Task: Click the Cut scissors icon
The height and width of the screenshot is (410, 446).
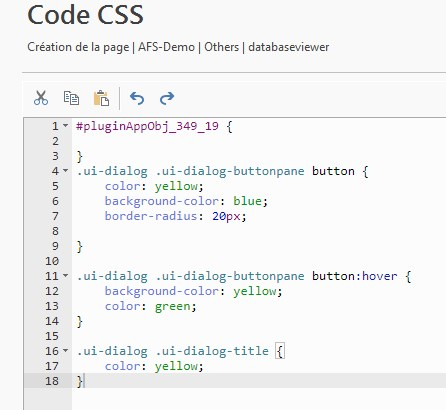Action: click(41, 98)
